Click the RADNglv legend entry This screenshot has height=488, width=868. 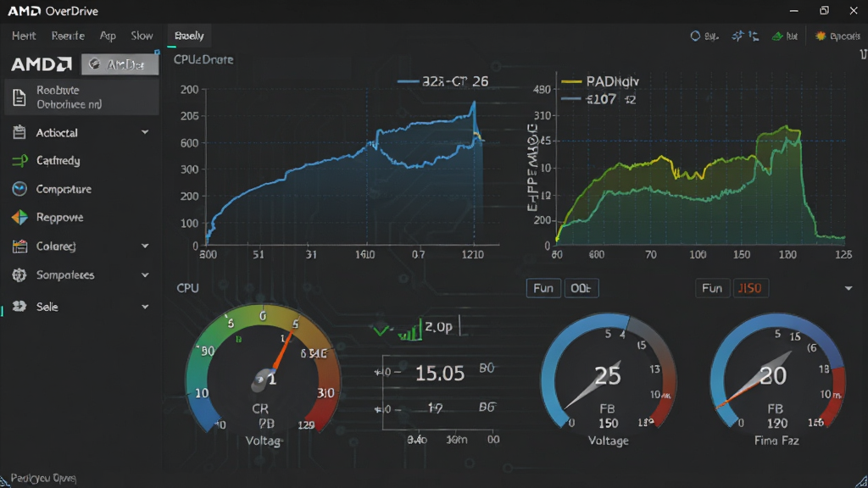(x=600, y=81)
